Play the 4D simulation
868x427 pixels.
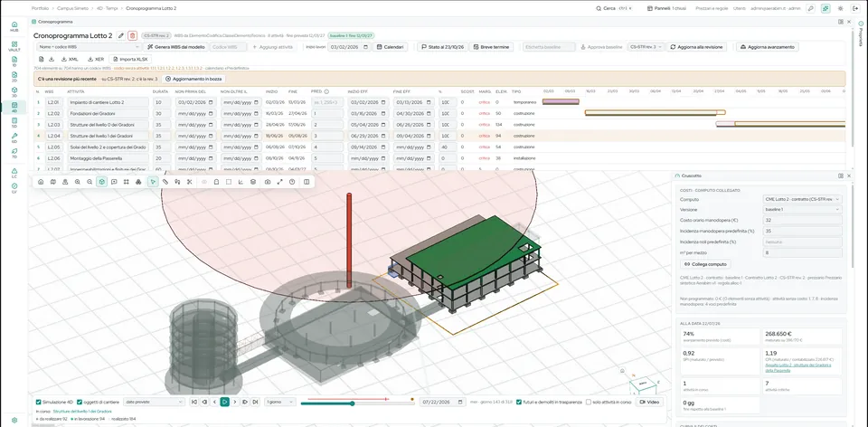(225, 402)
